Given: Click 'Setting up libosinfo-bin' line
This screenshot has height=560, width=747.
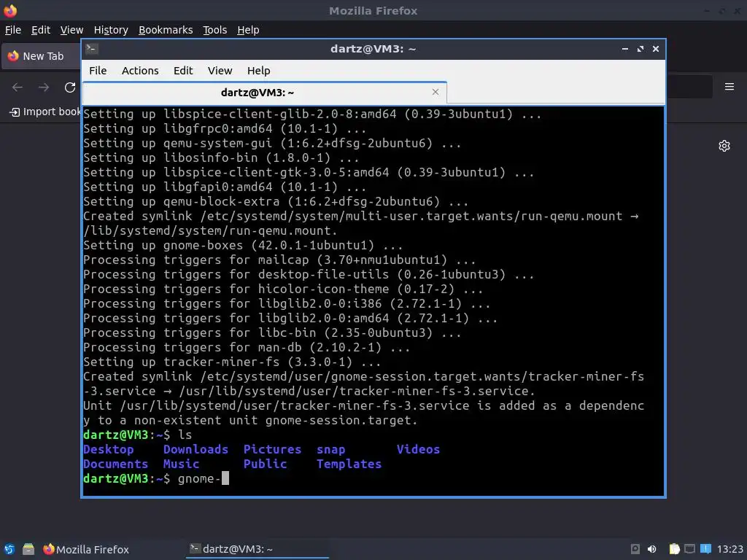Looking at the screenshot, I should [x=221, y=157].
